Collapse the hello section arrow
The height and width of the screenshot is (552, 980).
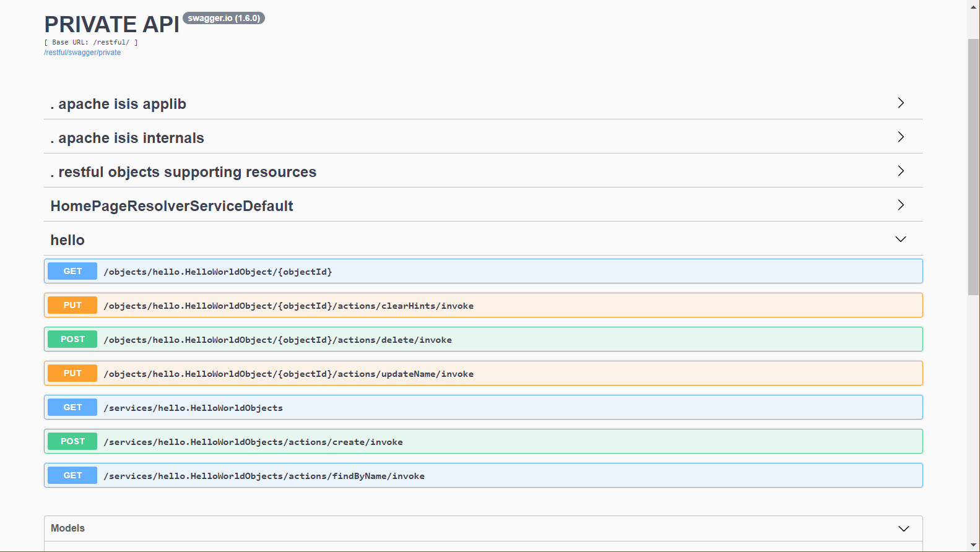pos(901,239)
